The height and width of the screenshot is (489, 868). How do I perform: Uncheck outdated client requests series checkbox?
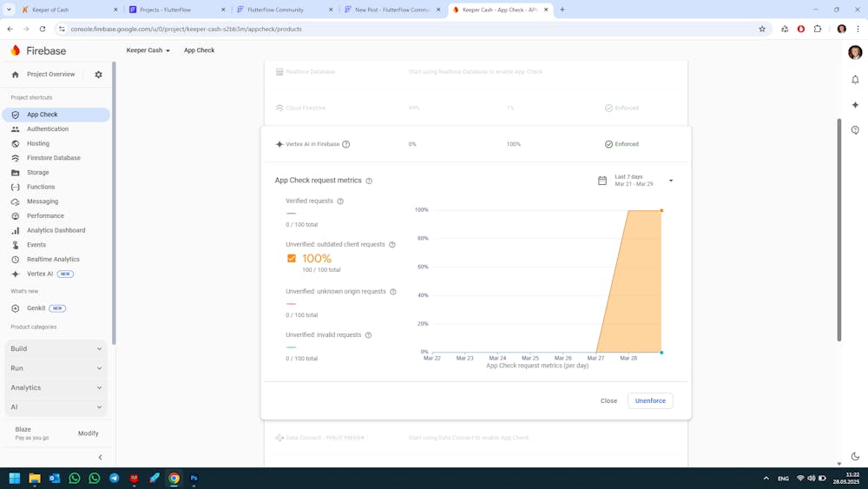(291, 259)
